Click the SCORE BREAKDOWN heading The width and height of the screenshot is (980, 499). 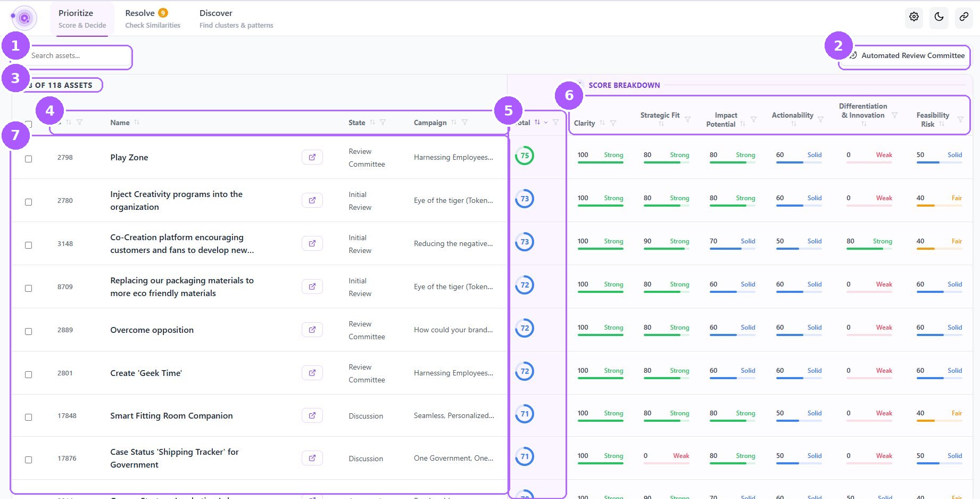click(x=624, y=85)
